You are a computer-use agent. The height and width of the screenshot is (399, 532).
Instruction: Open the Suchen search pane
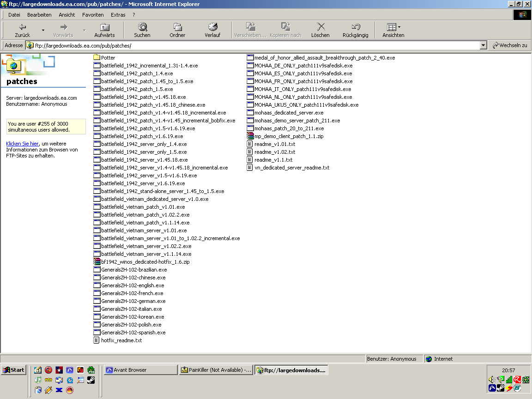pos(142,30)
